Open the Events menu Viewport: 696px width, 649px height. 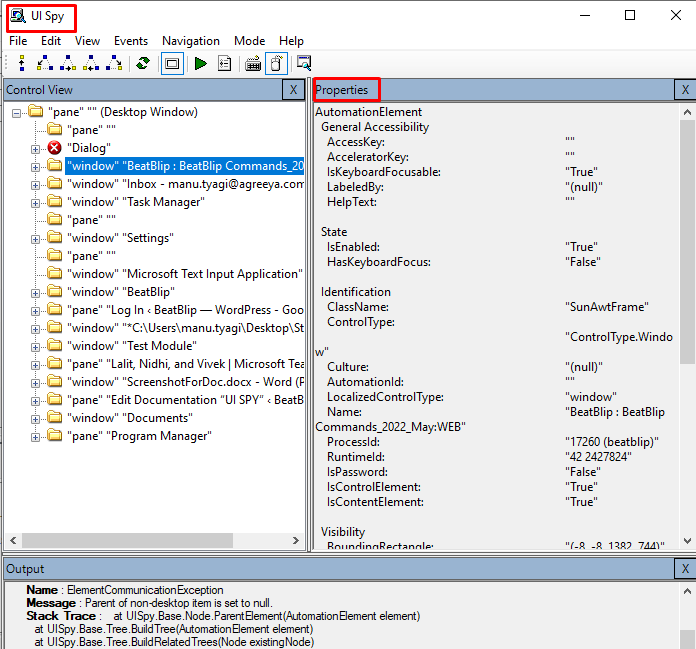(130, 41)
